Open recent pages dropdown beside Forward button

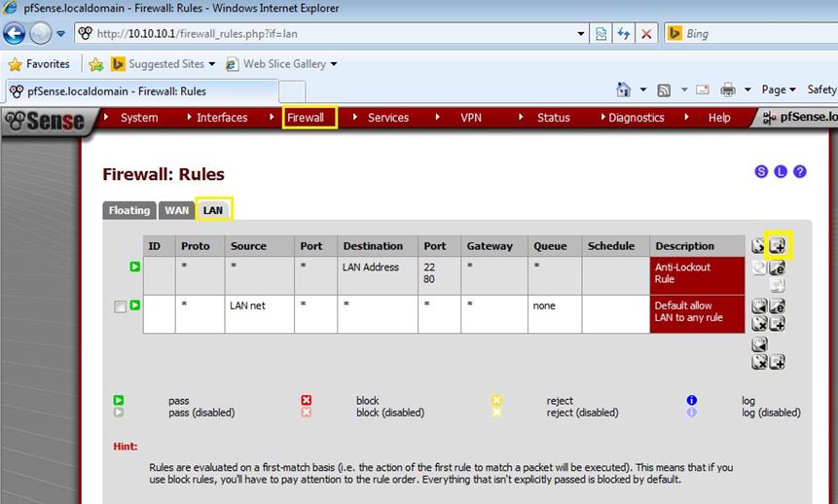coord(61,34)
